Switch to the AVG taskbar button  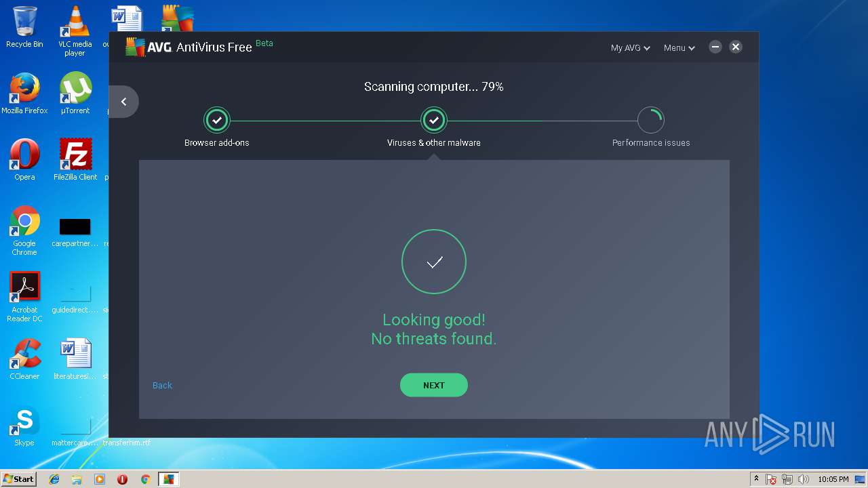coord(168,479)
